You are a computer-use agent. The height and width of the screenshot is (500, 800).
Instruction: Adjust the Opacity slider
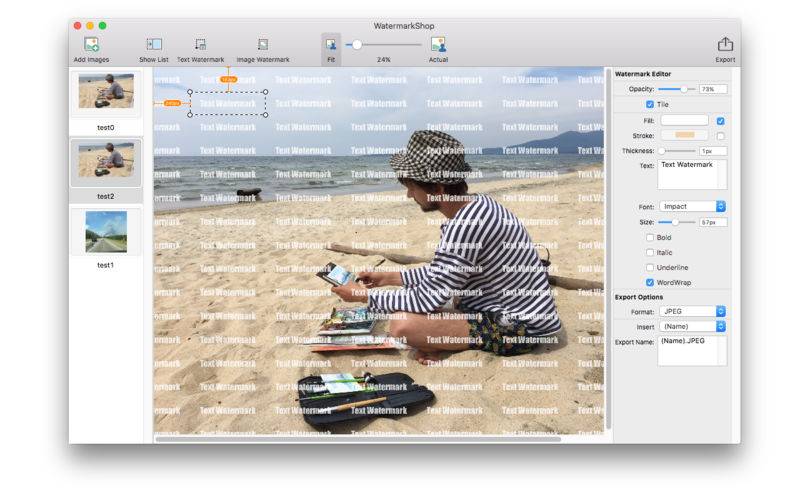click(x=677, y=89)
